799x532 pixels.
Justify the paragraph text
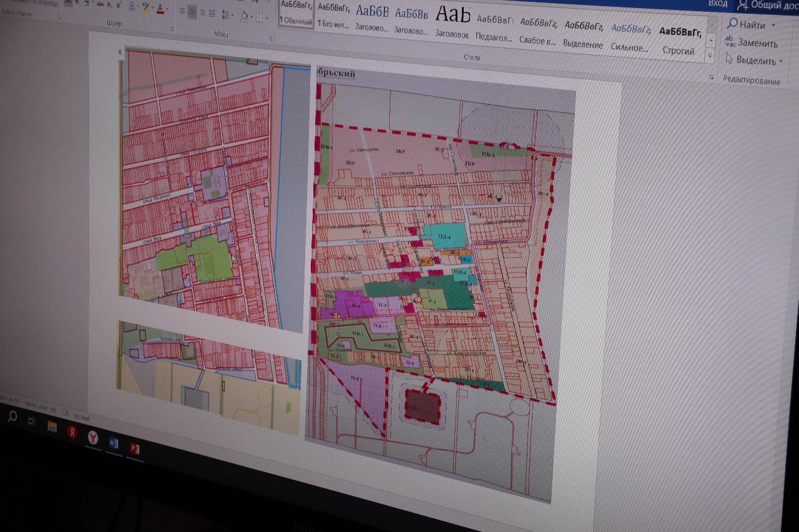point(212,12)
